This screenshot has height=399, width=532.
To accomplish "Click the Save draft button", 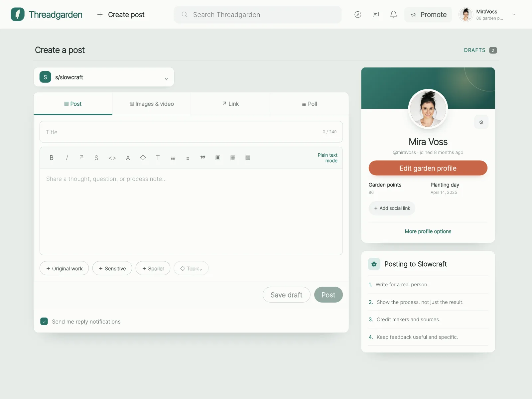I will [286, 295].
